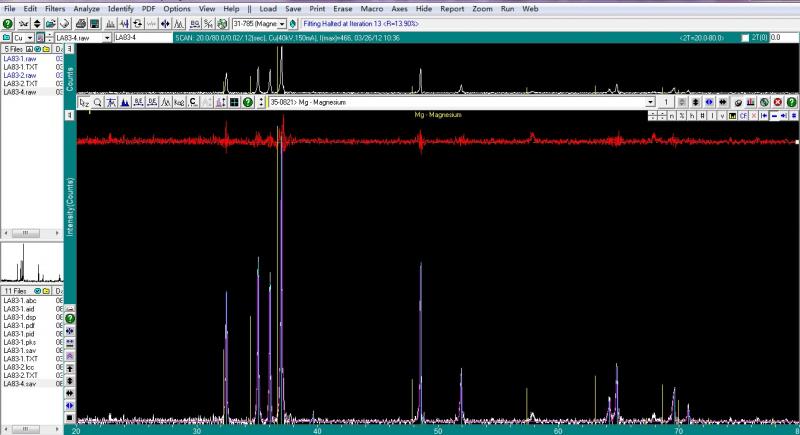Click the Erase button in menu bar
The image size is (800, 435).
coord(343,7)
